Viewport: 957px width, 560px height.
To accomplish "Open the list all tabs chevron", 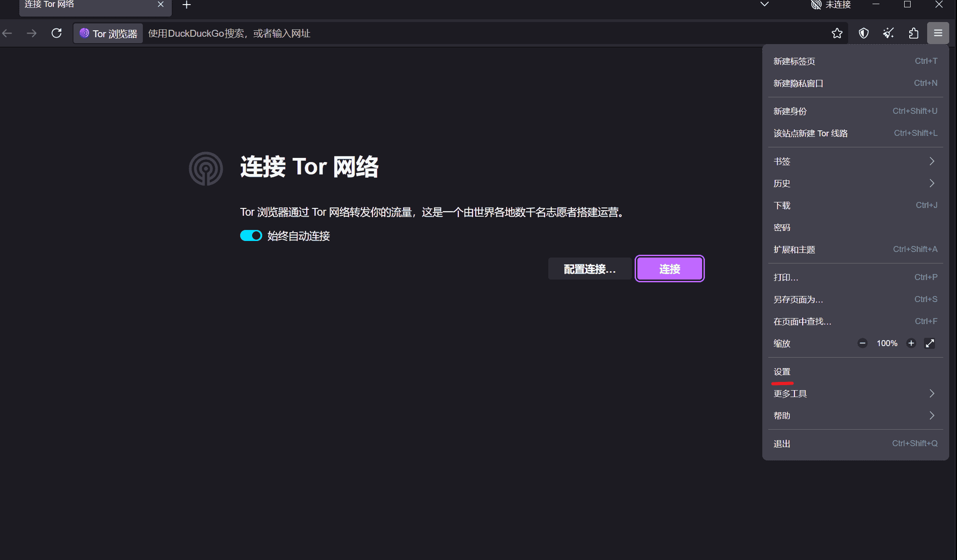I will click(765, 5).
